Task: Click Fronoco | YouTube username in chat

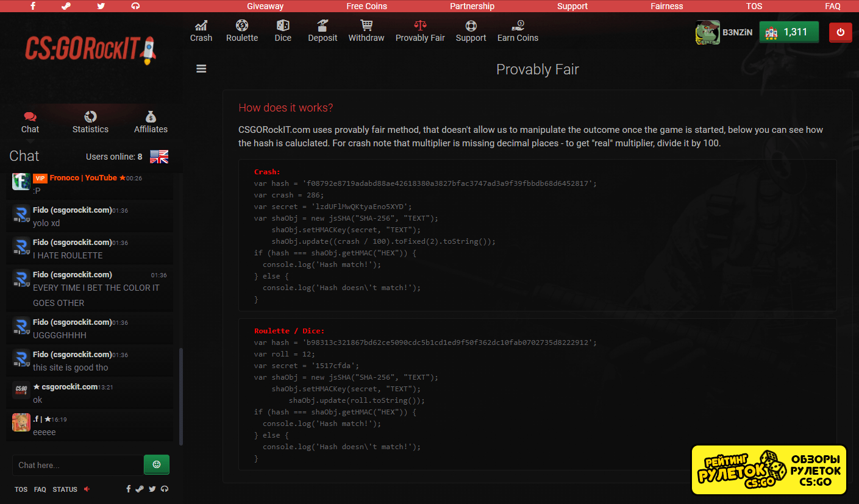Action: pos(83,178)
